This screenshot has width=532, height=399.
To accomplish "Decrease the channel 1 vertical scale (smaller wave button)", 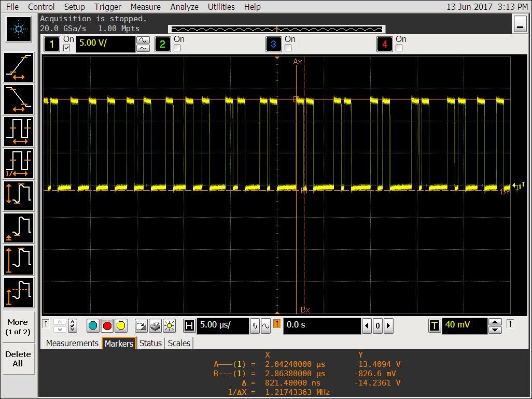I will point(143,48).
